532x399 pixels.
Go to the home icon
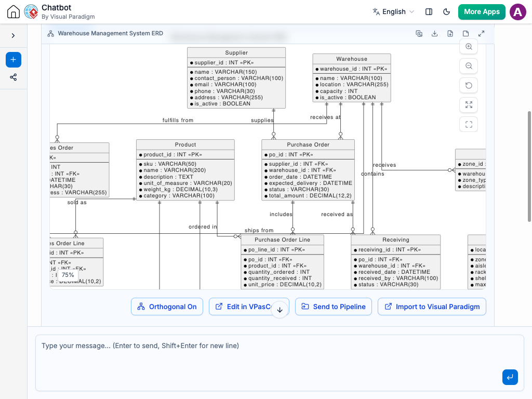[x=13, y=11]
